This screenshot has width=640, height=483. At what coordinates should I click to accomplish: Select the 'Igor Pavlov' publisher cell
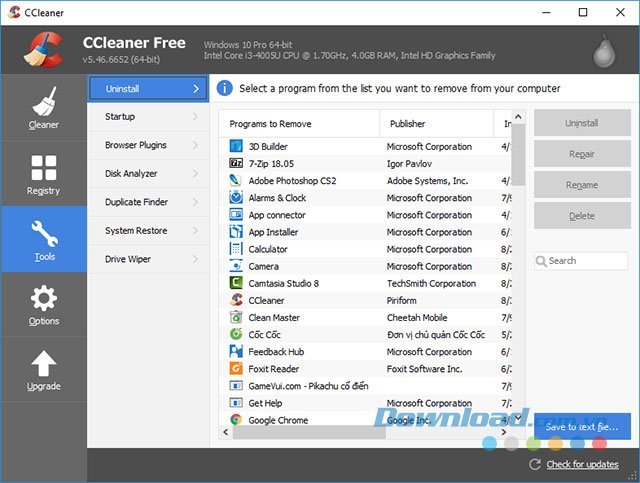tap(409, 164)
